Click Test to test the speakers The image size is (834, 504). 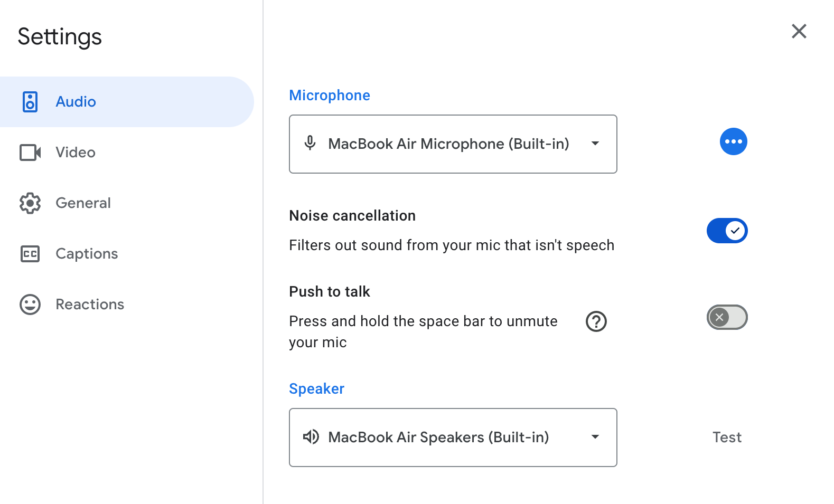tap(727, 437)
